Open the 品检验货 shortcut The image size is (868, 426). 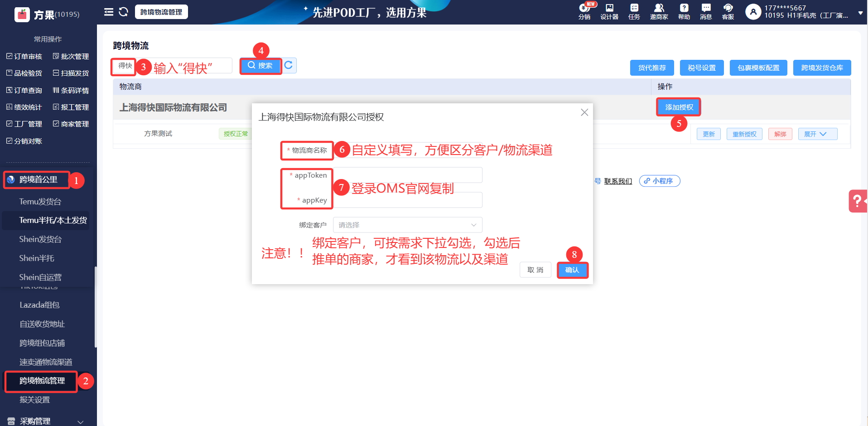(24, 73)
